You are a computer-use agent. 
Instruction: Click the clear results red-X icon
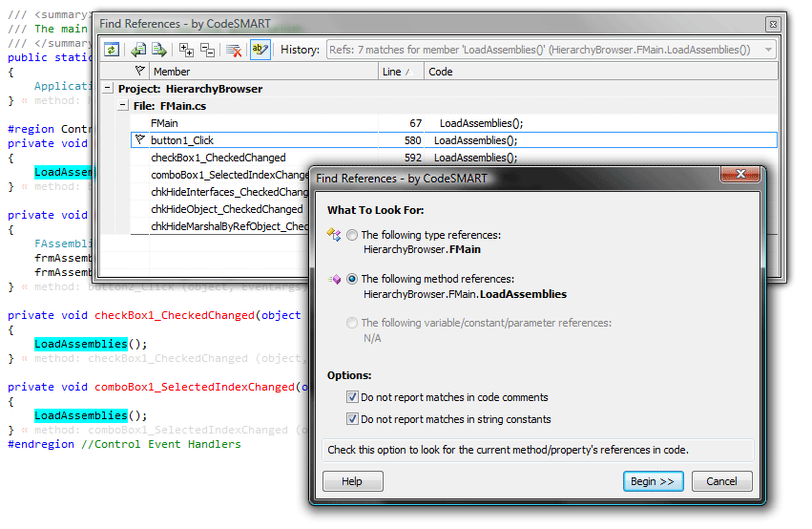click(234, 51)
